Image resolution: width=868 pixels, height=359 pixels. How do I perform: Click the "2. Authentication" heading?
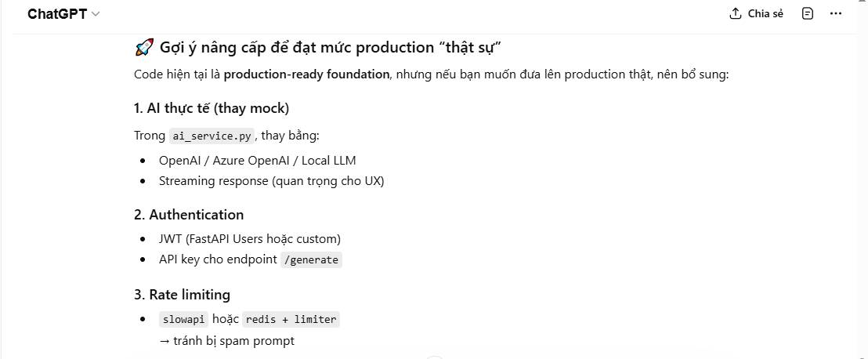(x=189, y=215)
